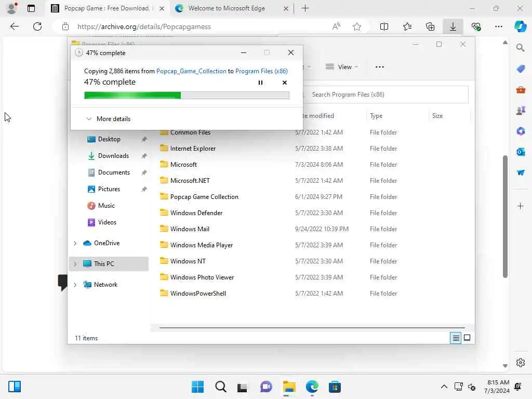This screenshot has height=399, width=532.
Task: Open Windows taskbar search
Action: pos(220,387)
